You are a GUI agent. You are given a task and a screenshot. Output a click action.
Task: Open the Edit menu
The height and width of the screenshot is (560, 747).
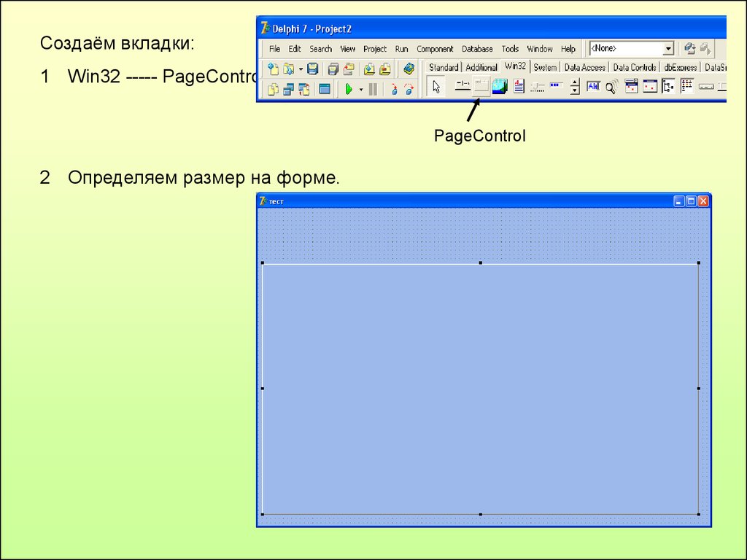[x=295, y=49]
